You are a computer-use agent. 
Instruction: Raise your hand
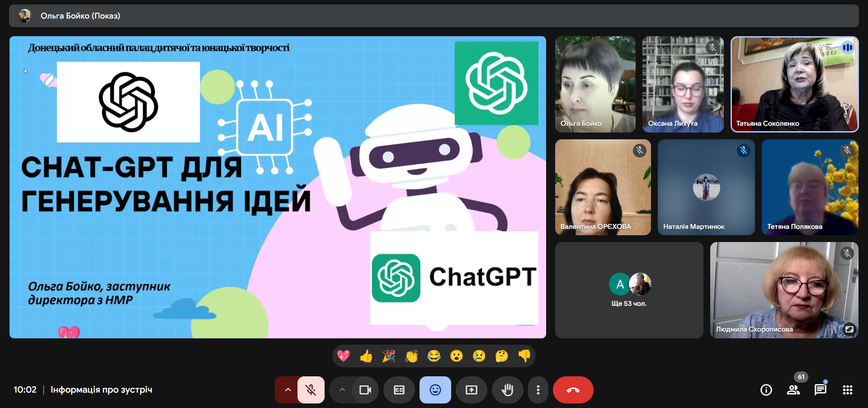(508, 390)
